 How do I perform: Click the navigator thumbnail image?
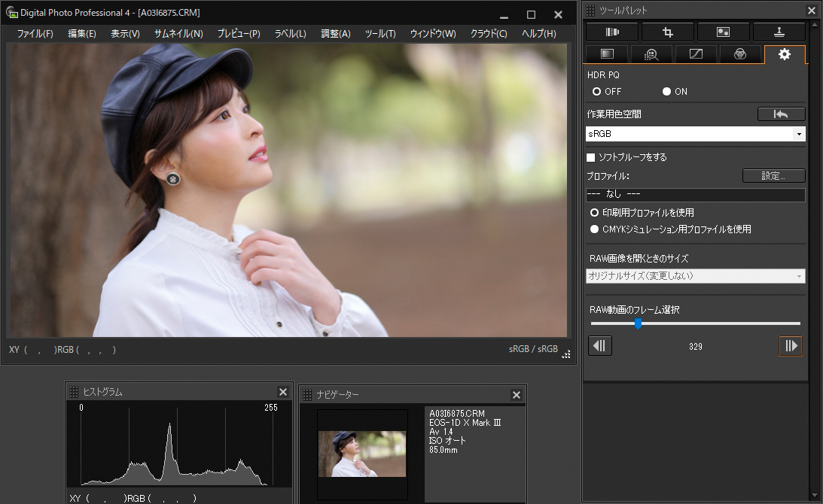point(361,454)
